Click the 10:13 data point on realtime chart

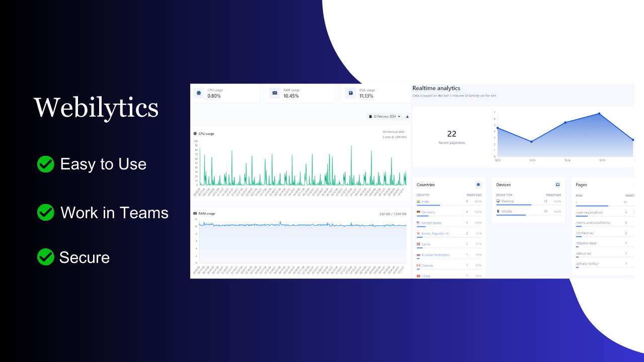pyautogui.click(x=531, y=142)
